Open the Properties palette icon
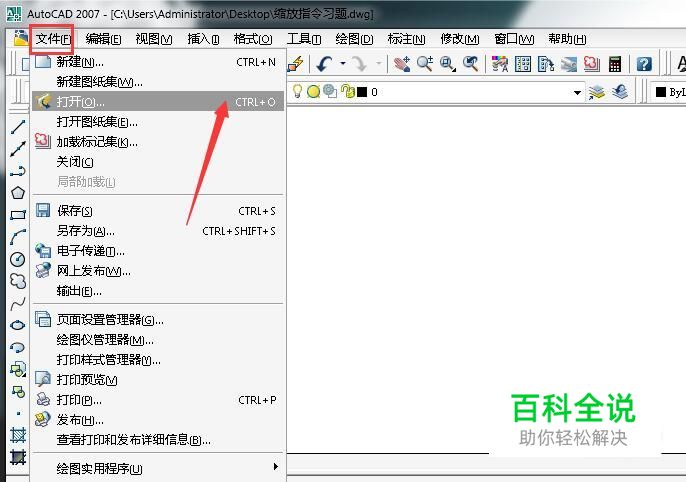 click(500, 64)
